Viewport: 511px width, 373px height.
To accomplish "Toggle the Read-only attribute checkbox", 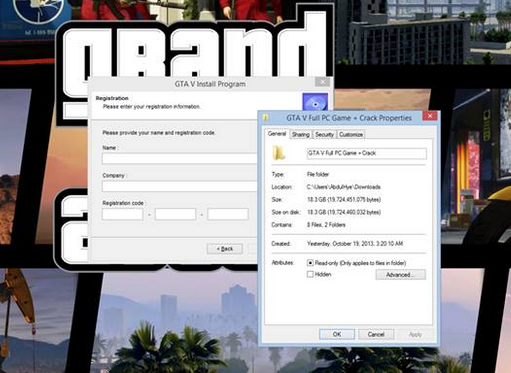I will tap(310, 263).
